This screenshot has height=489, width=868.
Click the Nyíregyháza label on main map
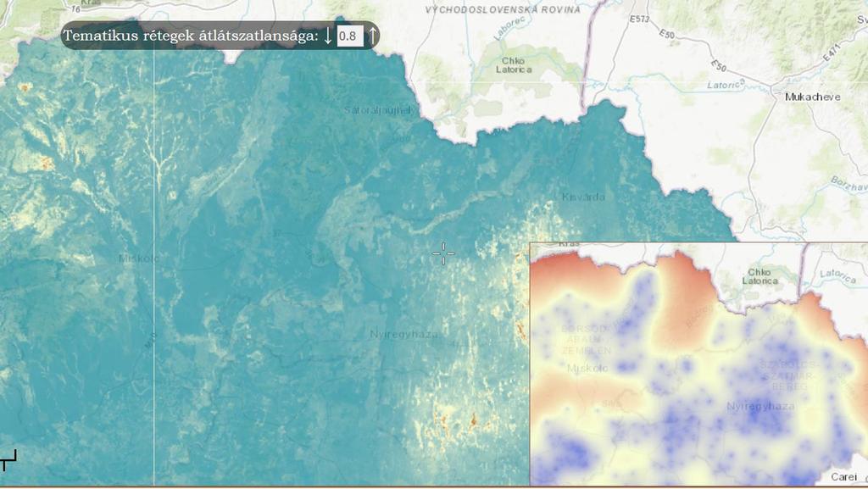coord(404,334)
